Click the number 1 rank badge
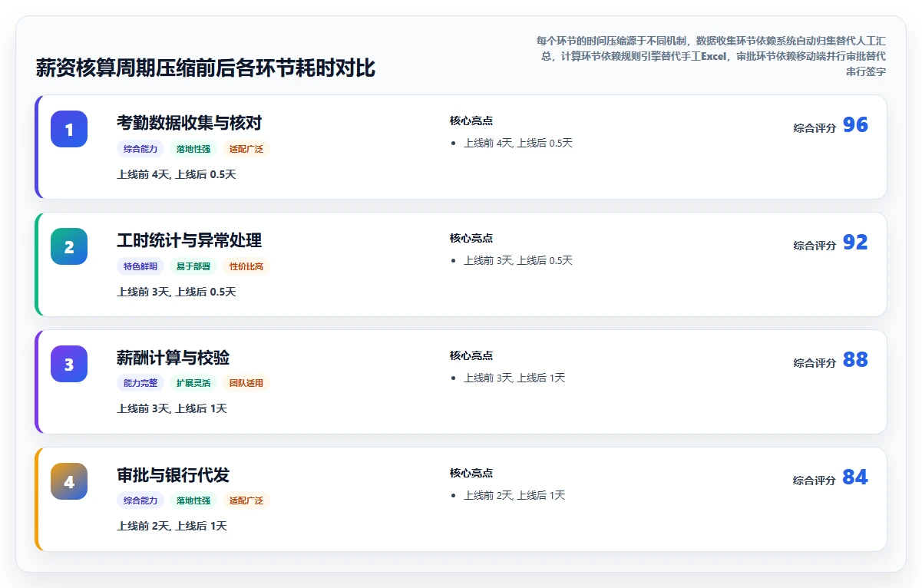922x588 pixels. click(69, 129)
